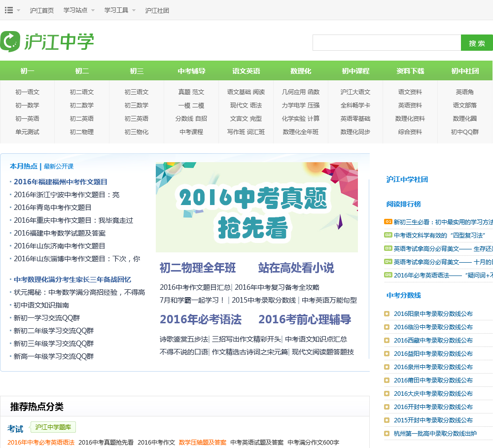Click the 02 rank badge beside 中考语文科学有效的

click(388, 235)
